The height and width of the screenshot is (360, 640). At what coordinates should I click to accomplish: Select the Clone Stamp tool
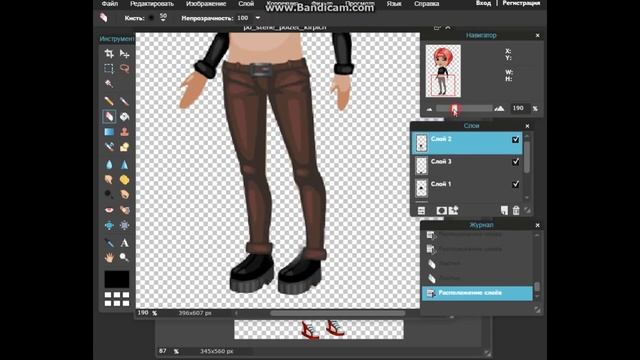[x=124, y=132]
